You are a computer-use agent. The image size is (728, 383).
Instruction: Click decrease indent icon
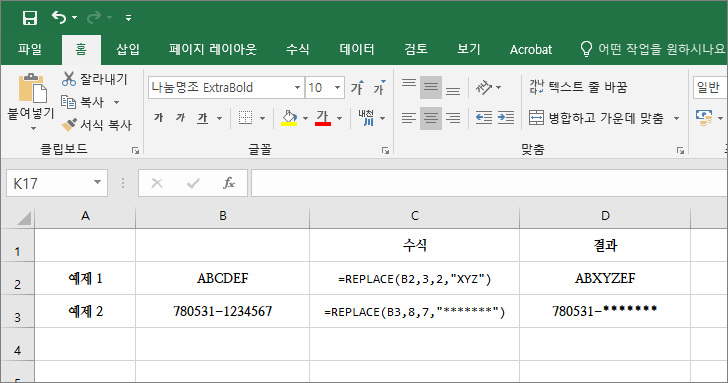coord(484,118)
